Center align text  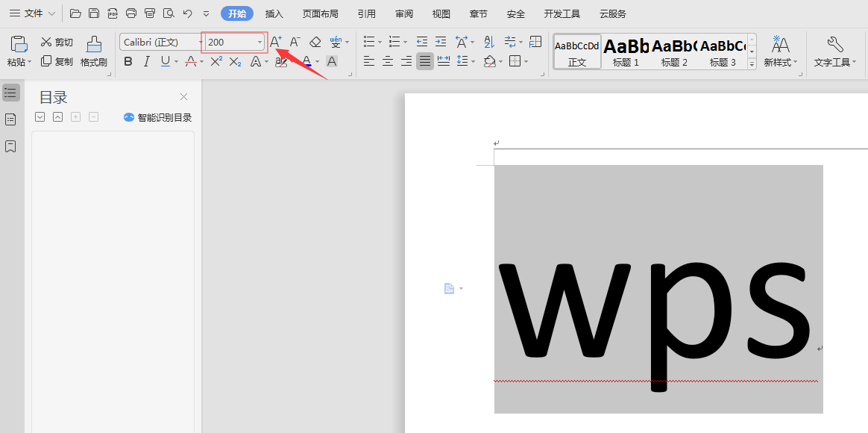388,61
